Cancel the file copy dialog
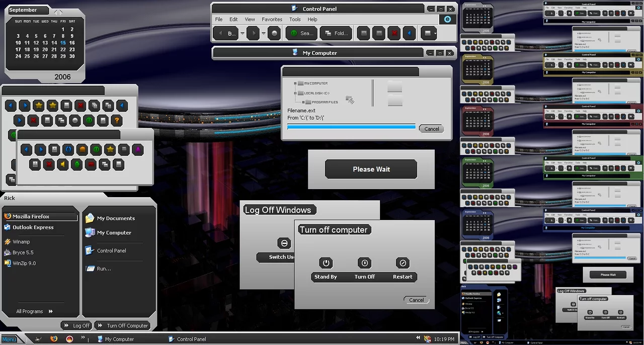This screenshot has width=644, height=345. point(431,129)
